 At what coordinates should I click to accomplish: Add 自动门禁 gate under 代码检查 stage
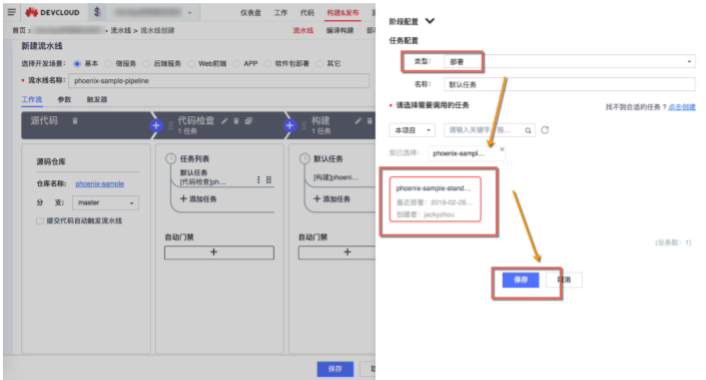[219, 252]
